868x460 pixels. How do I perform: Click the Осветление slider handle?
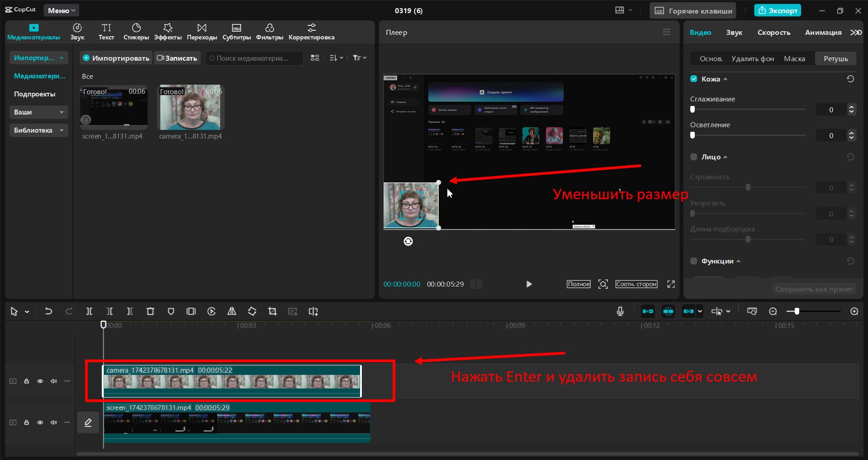(x=693, y=135)
